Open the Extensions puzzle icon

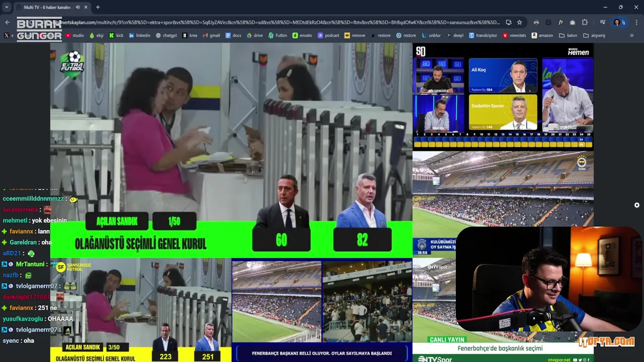click(x=585, y=22)
